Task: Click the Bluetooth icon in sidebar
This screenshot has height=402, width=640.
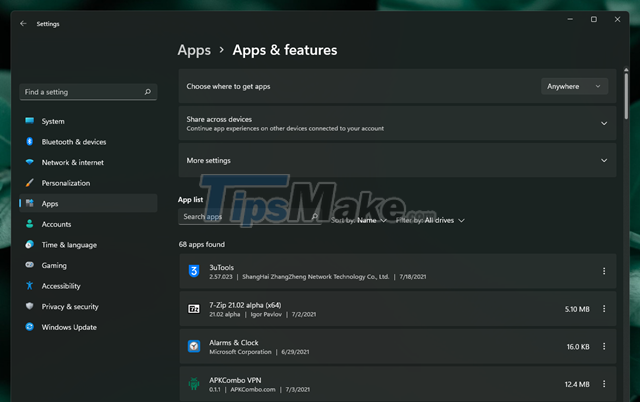Action: [29, 141]
